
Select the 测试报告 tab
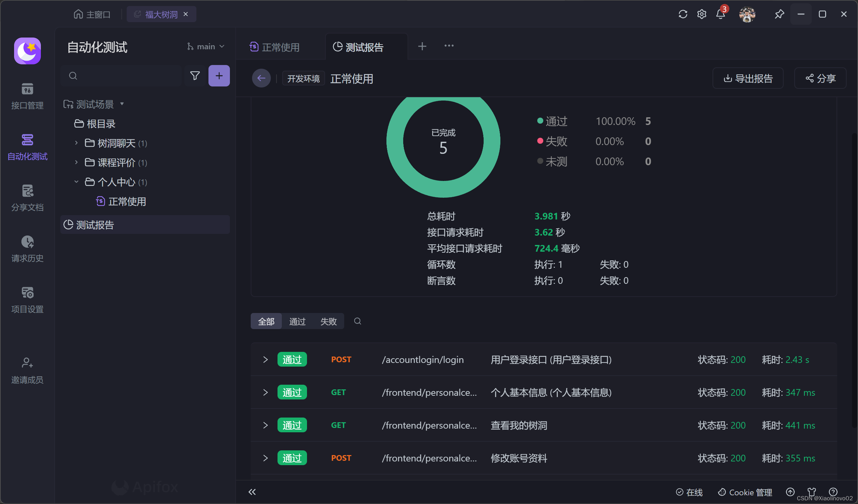(366, 47)
